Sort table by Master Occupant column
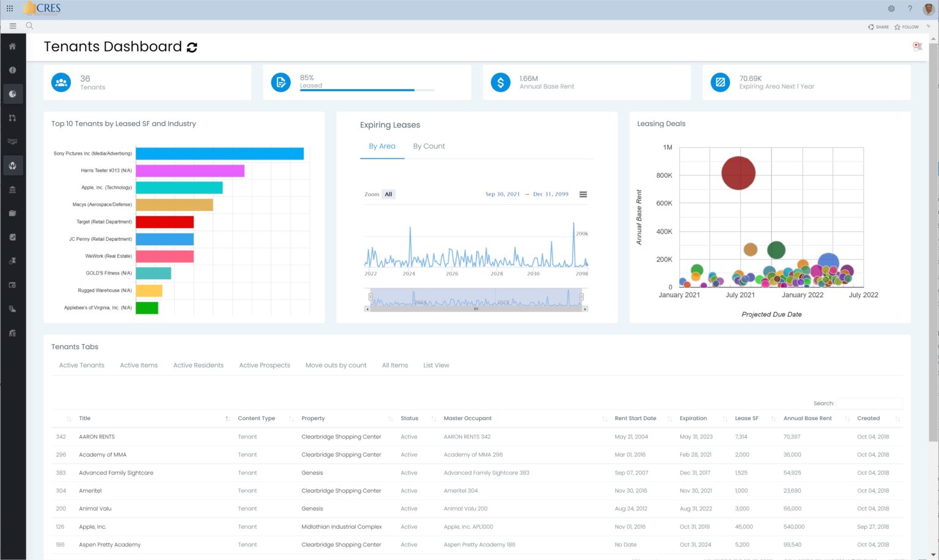 point(468,418)
